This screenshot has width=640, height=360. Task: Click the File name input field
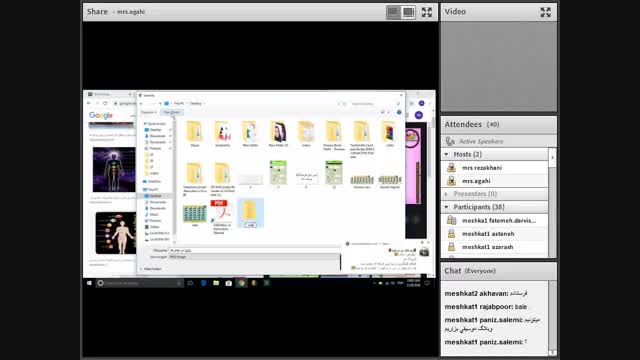point(255,250)
